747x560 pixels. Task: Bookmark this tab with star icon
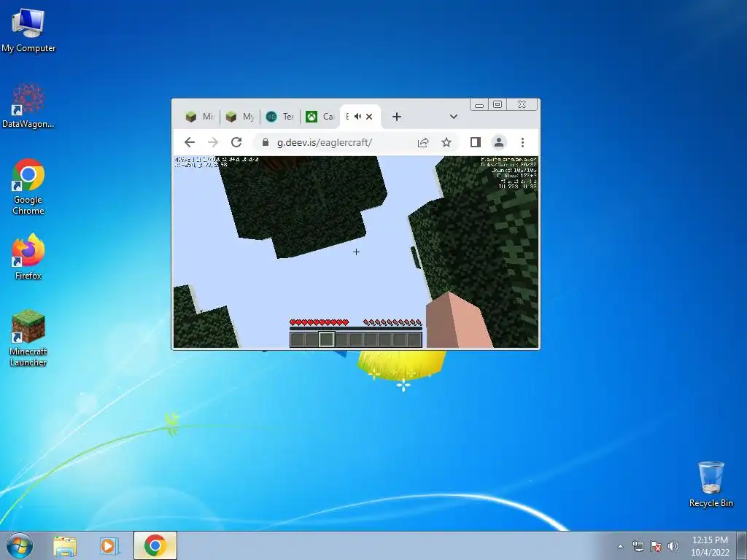click(446, 142)
